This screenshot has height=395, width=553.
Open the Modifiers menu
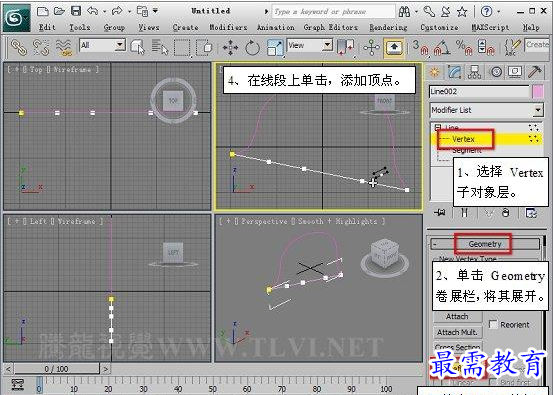tap(228, 27)
